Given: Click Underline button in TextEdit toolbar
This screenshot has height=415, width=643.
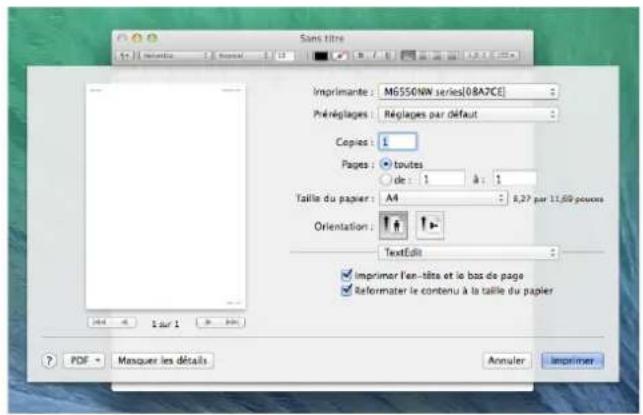Looking at the screenshot, I should pyautogui.click(x=388, y=55).
